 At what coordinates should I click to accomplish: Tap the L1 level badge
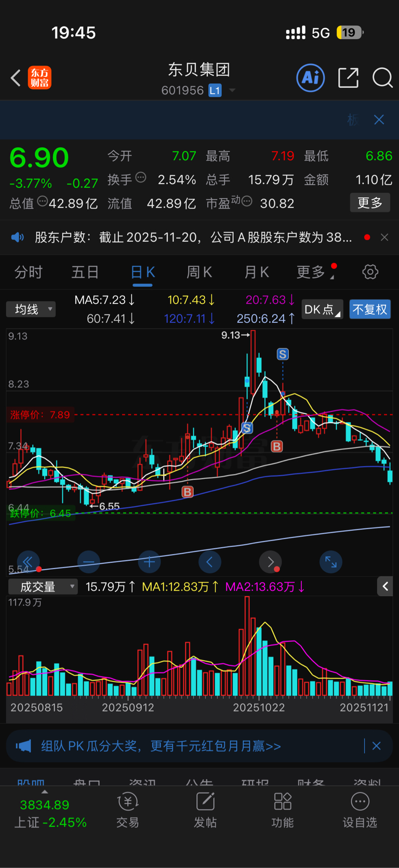click(x=215, y=90)
